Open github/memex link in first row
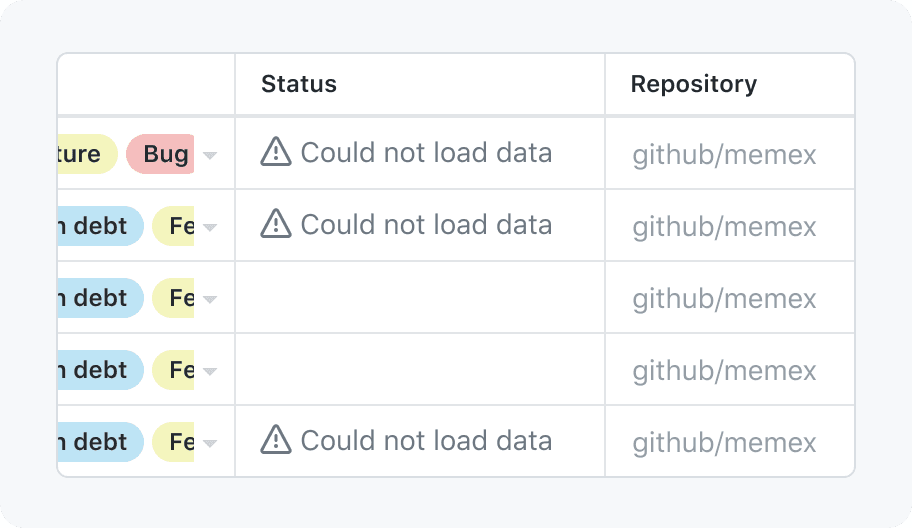 [x=724, y=155]
